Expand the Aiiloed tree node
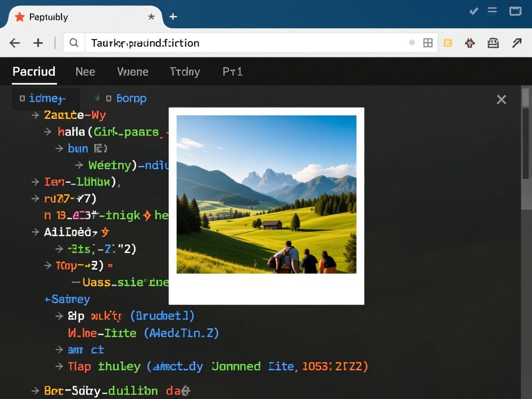The image size is (532, 399). pyautogui.click(x=35, y=232)
